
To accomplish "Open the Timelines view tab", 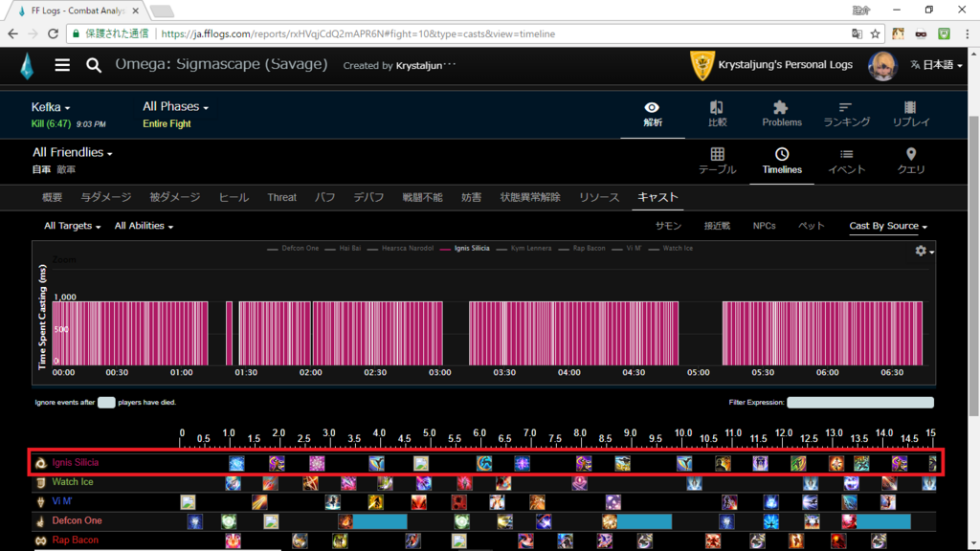I will [x=781, y=161].
